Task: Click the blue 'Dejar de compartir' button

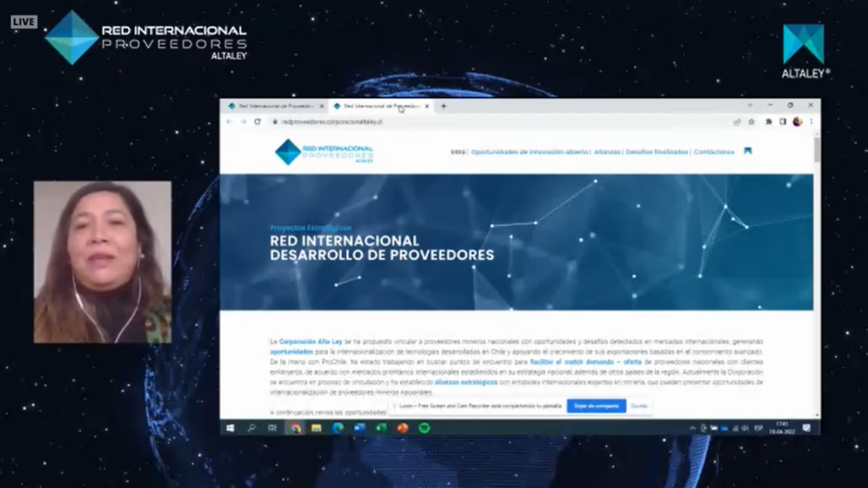Action: tap(596, 406)
